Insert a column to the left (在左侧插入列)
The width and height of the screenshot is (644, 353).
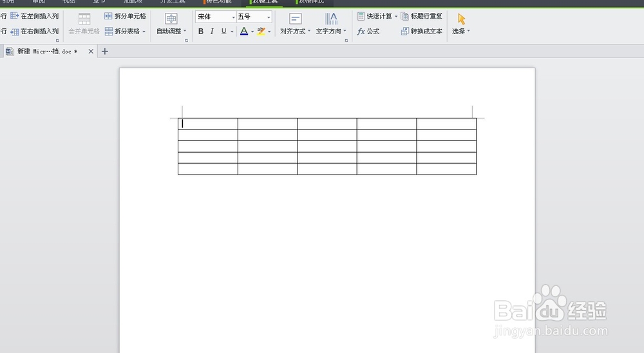coord(35,16)
